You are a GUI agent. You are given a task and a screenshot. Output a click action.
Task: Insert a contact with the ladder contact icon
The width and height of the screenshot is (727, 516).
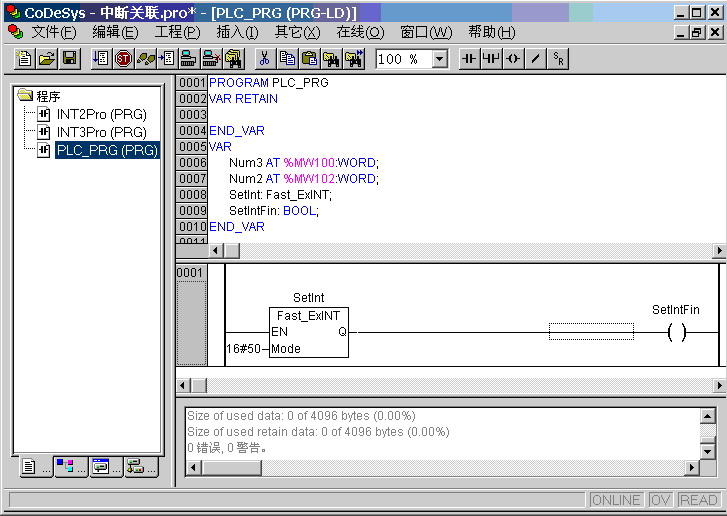pos(469,58)
